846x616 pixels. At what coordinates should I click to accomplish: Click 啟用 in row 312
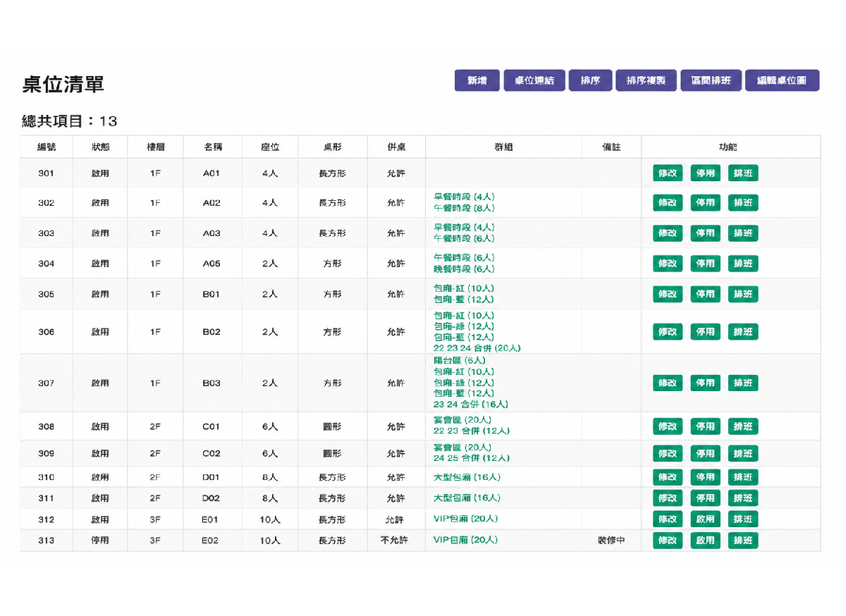[x=705, y=519]
